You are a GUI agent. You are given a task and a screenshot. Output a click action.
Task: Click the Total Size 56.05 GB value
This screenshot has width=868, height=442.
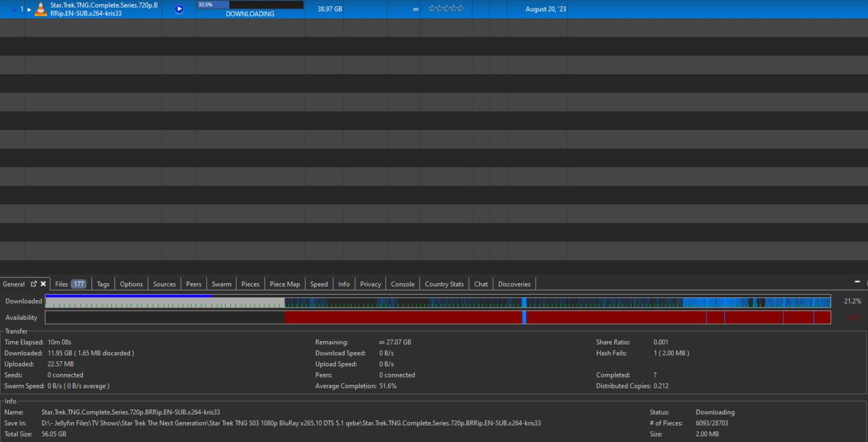(x=54, y=434)
